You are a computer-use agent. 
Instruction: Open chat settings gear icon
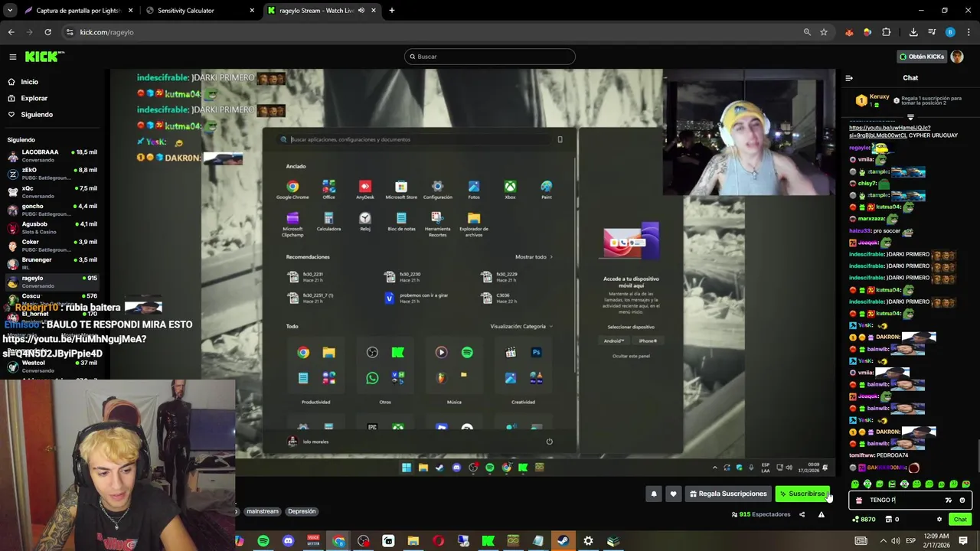coord(939,520)
